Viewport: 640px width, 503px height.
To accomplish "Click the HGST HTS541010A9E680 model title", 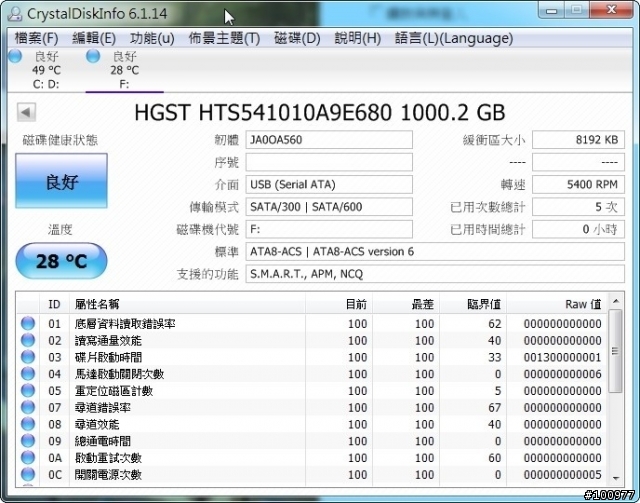I will [x=320, y=113].
